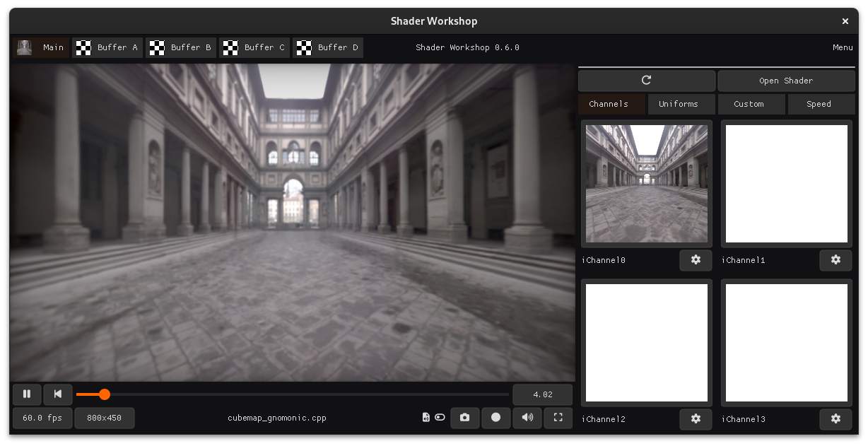
Task: Rewind the shader to the start
Action: (58, 394)
